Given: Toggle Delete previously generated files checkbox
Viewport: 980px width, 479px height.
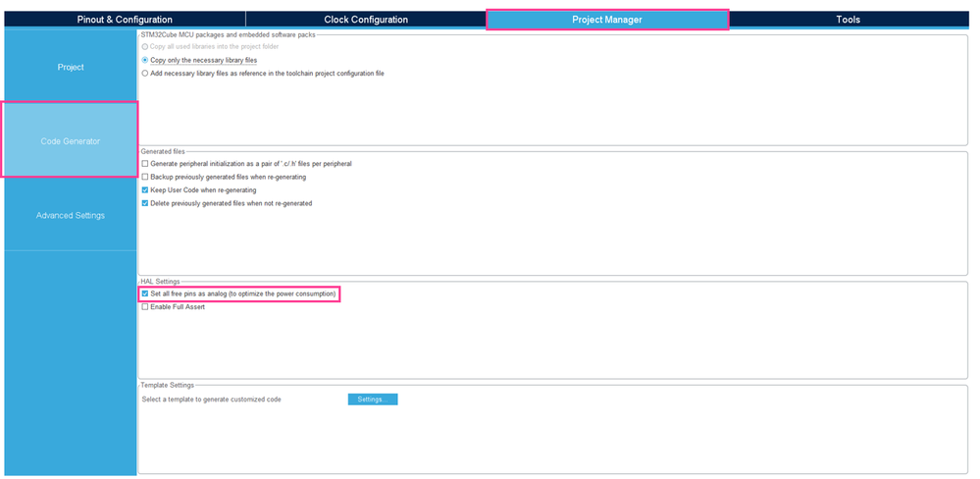Looking at the screenshot, I should pos(145,203).
